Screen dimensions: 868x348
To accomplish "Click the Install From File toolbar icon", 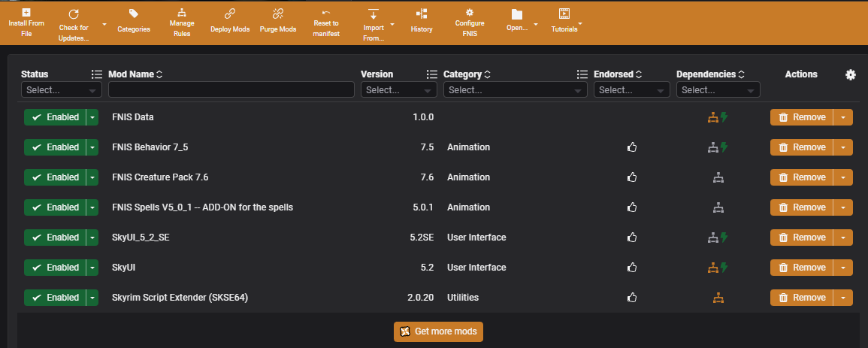I will coord(26,14).
